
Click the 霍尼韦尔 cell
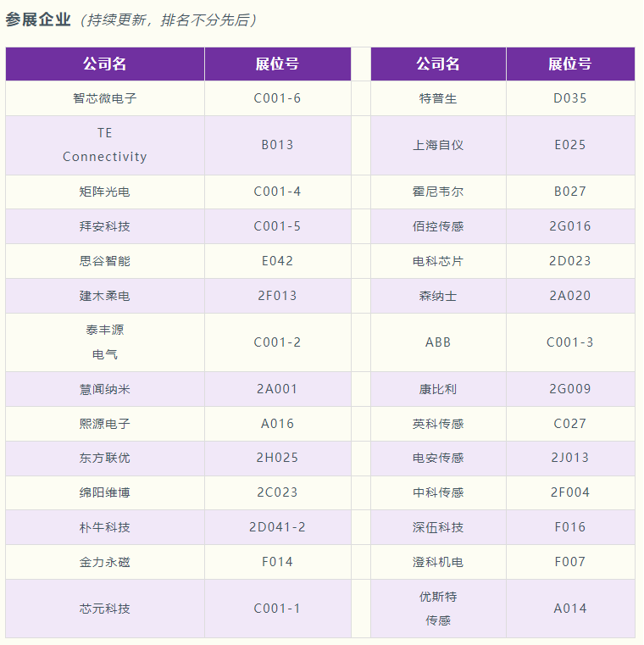(438, 192)
